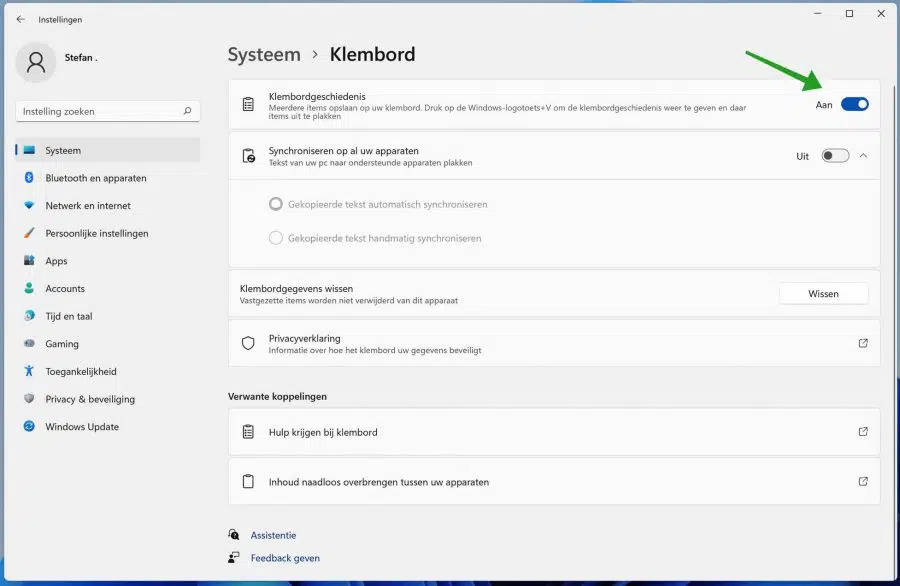
Task: Click the Assistentie help icon
Action: 234,534
